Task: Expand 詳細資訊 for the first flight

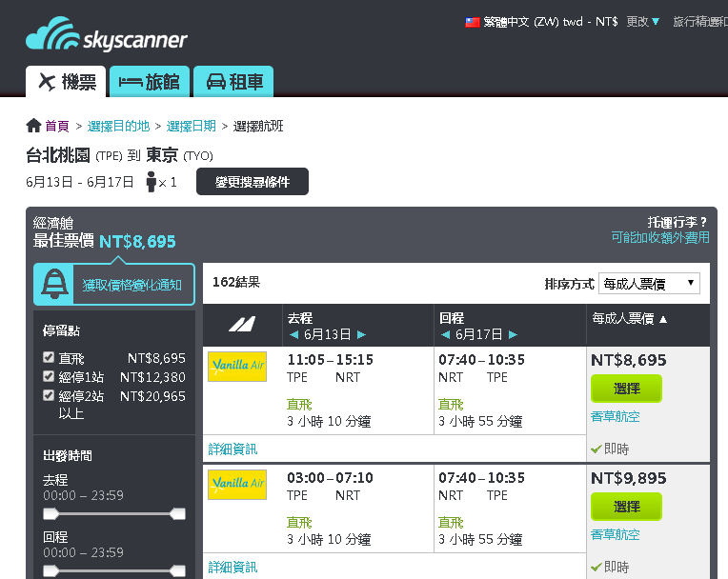Action: (233, 449)
